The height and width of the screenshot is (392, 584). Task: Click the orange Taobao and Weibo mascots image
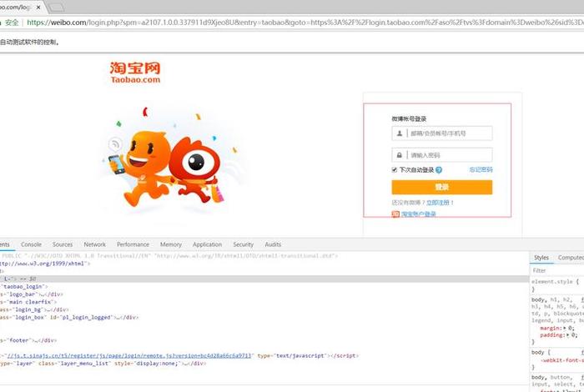point(161,162)
